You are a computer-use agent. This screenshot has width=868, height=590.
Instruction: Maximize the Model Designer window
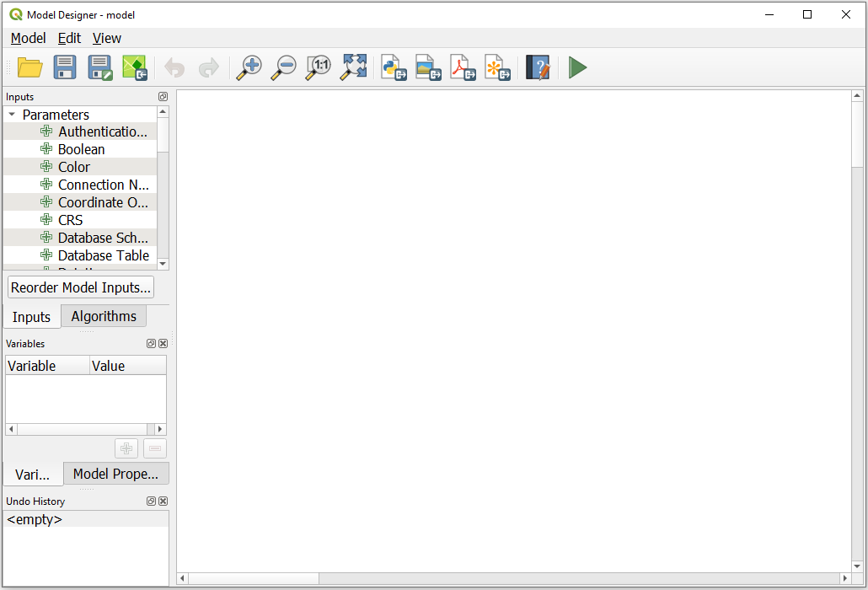point(807,14)
